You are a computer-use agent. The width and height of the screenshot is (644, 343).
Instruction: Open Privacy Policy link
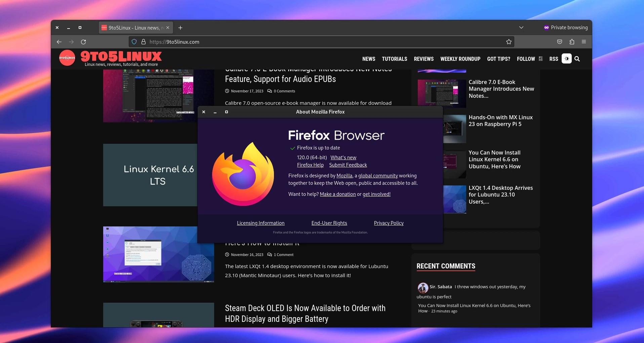click(389, 223)
